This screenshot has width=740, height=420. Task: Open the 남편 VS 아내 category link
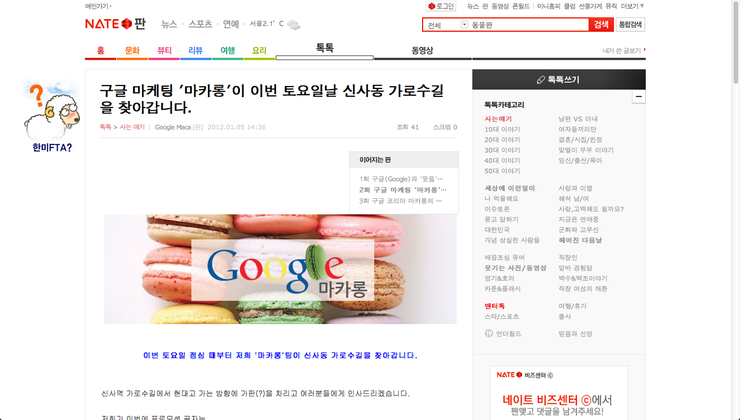click(x=578, y=118)
